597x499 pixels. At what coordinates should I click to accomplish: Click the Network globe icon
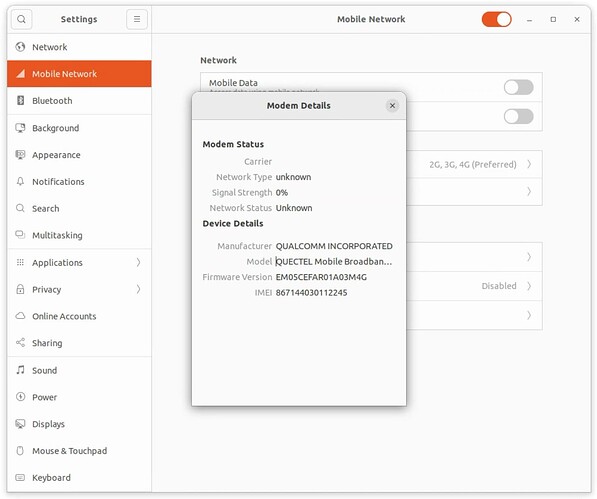pos(20,47)
